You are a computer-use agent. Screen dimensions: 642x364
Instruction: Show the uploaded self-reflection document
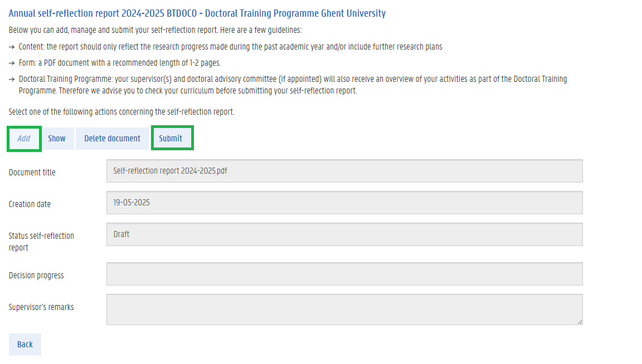click(57, 139)
